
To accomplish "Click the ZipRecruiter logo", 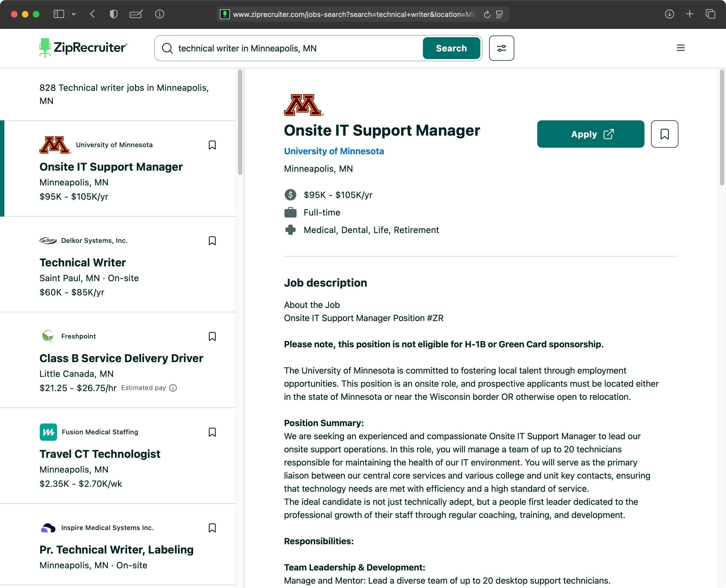I will [83, 48].
